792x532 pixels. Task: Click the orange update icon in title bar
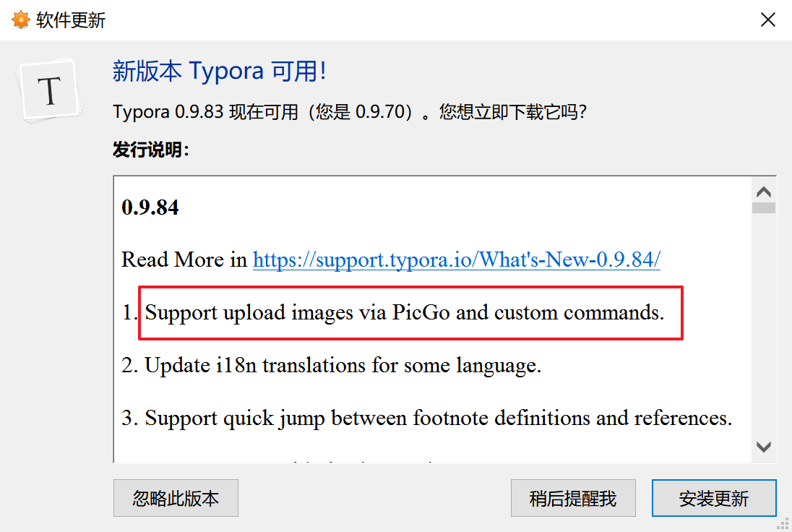(x=20, y=20)
